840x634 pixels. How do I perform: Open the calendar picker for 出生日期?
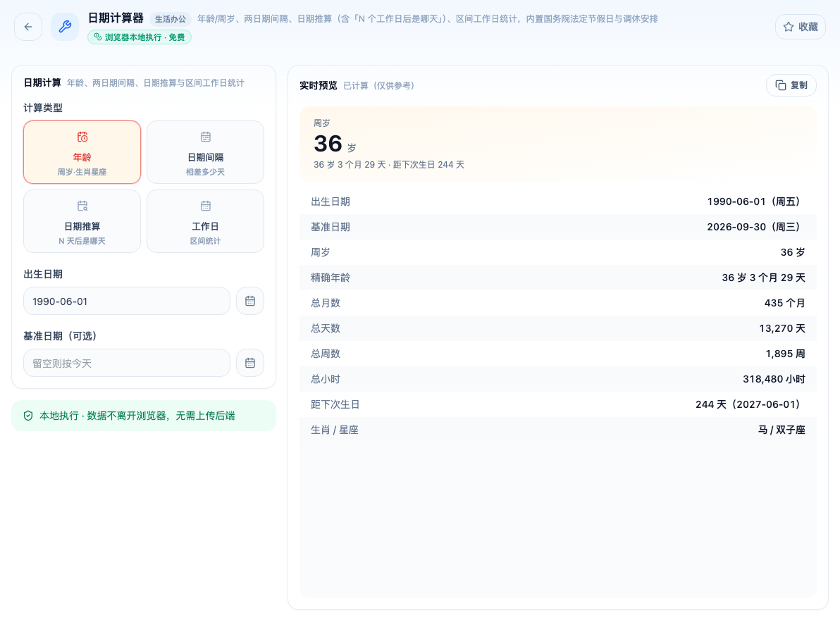point(250,301)
